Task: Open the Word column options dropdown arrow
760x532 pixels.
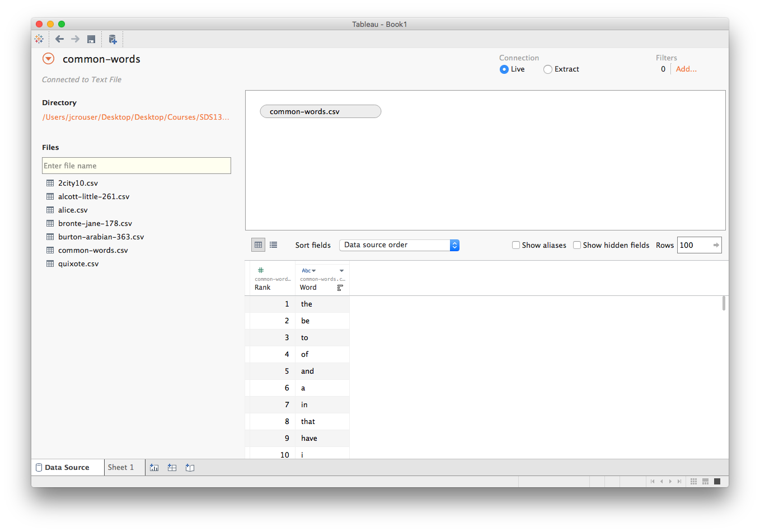Action: (342, 271)
